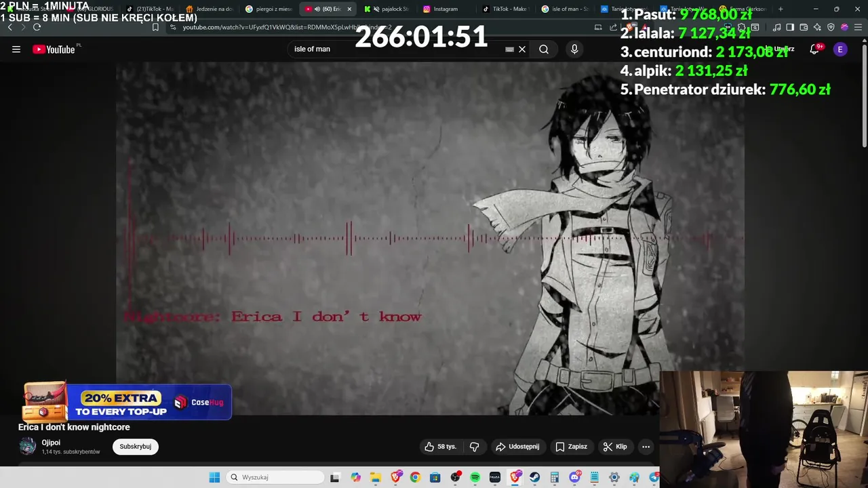The width and height of the screenshot is (868, 488).
Task: Mute audio on the active tab
Action: point(317,9)
